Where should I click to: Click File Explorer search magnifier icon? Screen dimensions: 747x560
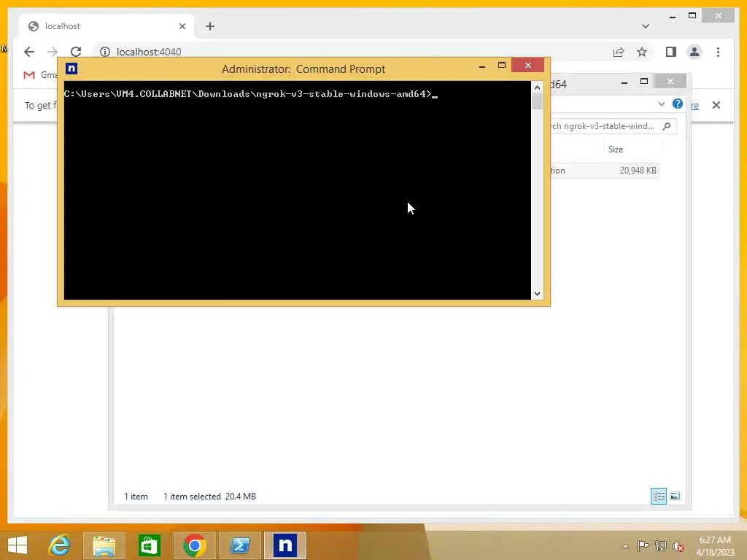pos(667,126)
